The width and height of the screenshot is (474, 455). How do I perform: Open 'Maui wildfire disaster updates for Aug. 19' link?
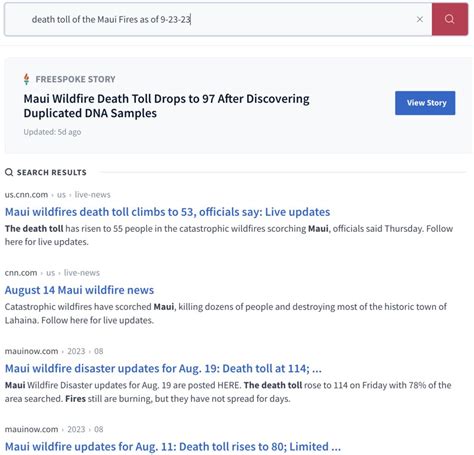(163, 368)
